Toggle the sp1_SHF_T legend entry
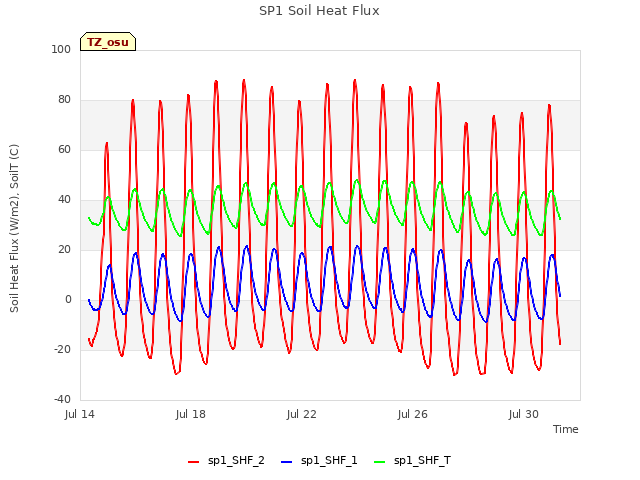The image size is (640, 480). coord(413,461)
